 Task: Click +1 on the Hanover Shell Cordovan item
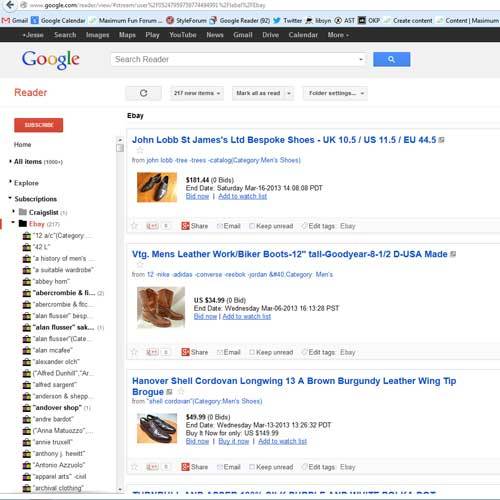[152, 467]
